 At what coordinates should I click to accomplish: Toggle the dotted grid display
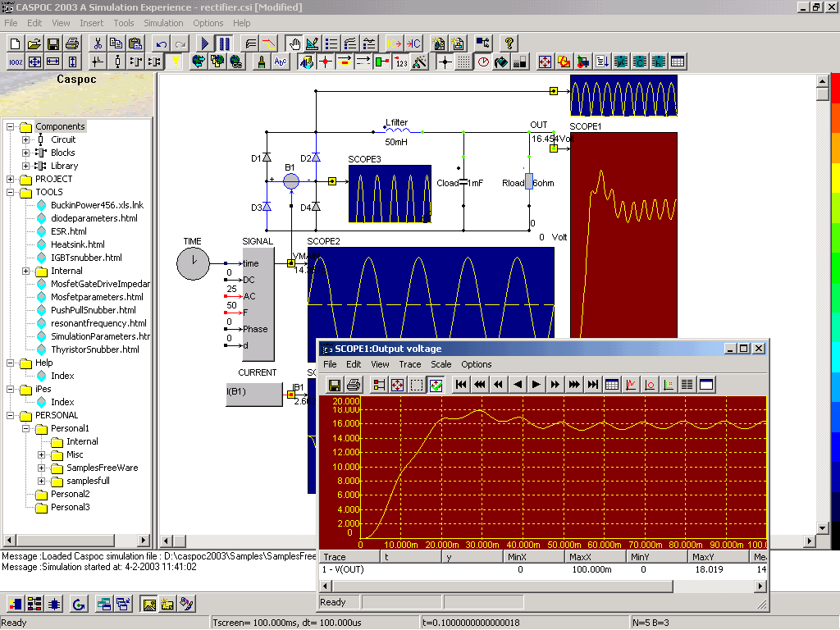pos(464,62)
